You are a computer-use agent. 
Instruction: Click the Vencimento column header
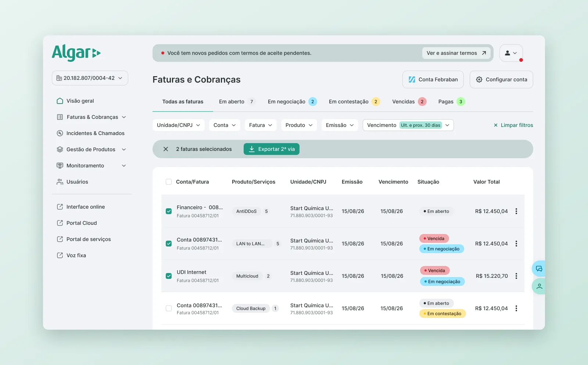click(393, 182)
